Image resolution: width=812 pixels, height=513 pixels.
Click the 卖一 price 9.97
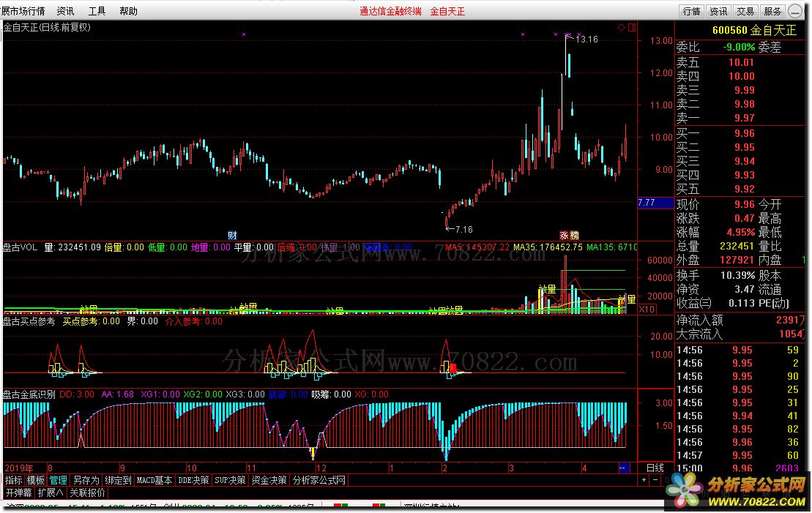[x=744, y=118]
